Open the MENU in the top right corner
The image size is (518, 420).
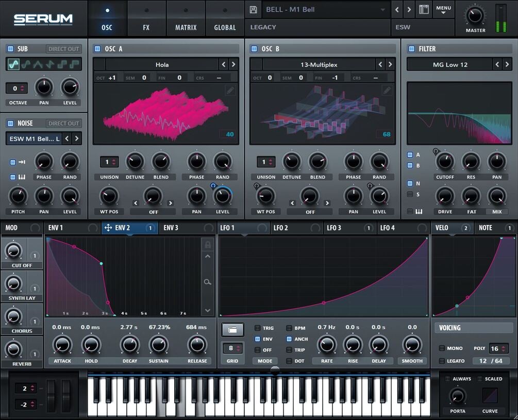(x=443, y=8)
